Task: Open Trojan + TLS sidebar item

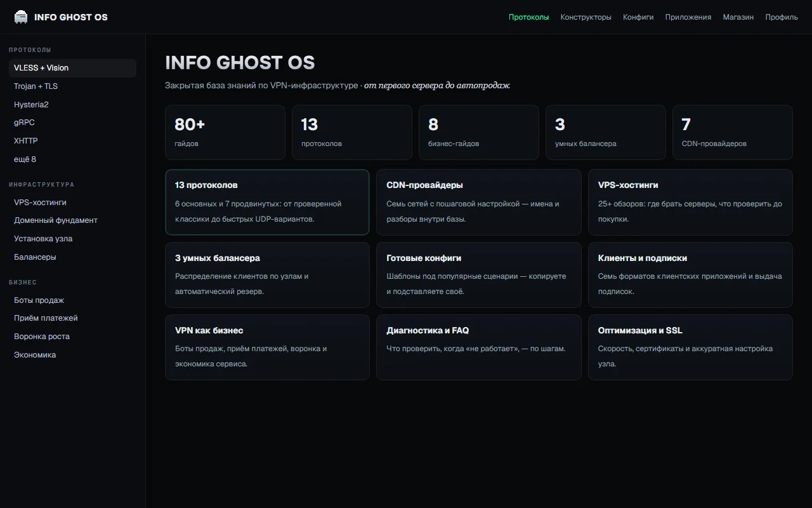Action: coord(72,86)
